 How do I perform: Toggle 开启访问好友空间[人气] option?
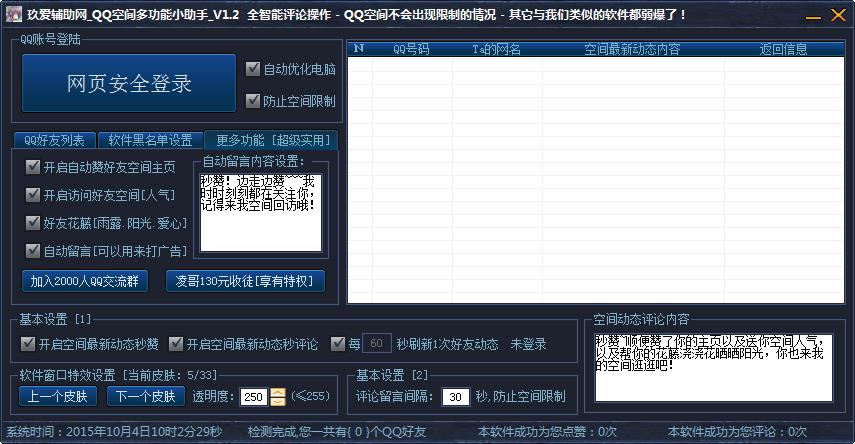tap(33, 195)
